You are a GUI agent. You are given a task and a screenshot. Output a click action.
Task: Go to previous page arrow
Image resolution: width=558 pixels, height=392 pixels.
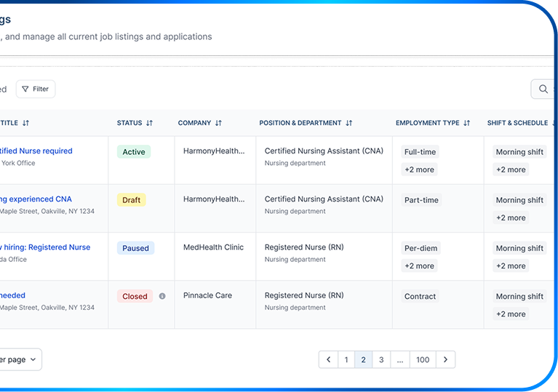click(x=328, y=359)
